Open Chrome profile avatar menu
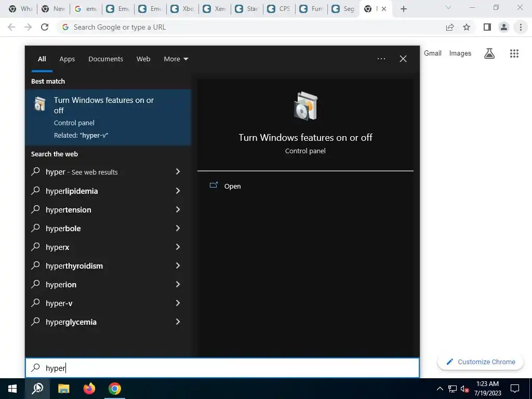The image size is (532, 399). coord(504,27)
